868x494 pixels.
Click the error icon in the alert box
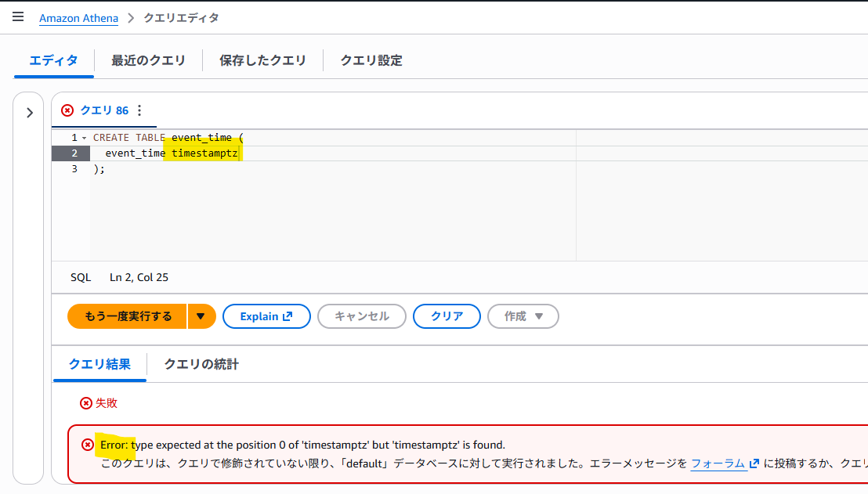click(x=88, y=445)
